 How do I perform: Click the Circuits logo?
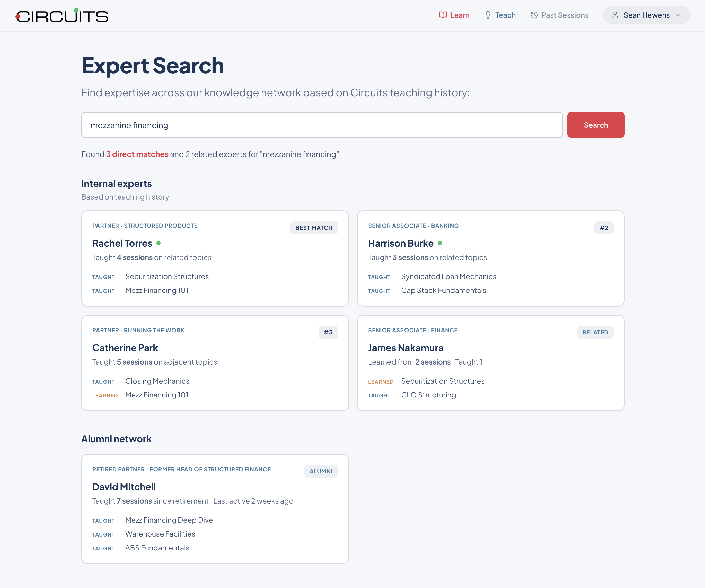click(62, 16)
